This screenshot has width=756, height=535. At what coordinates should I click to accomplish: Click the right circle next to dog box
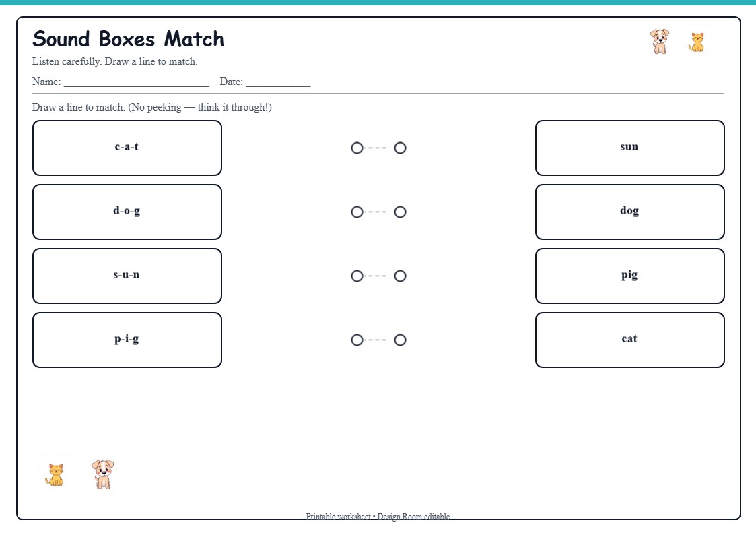[x=400, y=212]
